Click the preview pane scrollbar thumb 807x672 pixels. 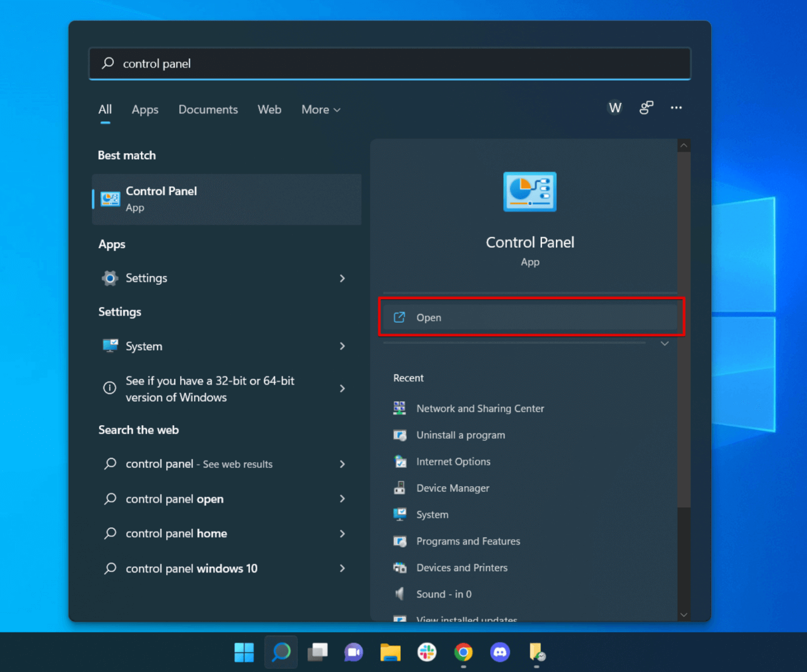click(x=684, y=329)
